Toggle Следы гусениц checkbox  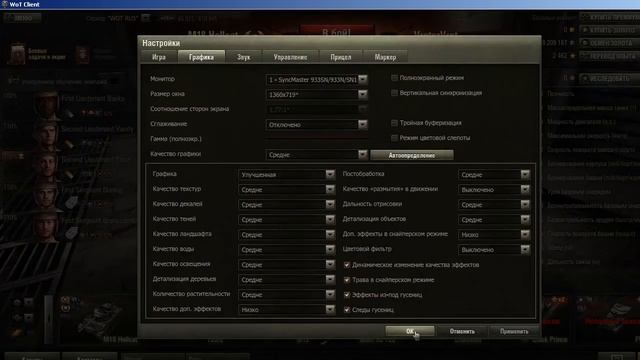pos(347,310)
